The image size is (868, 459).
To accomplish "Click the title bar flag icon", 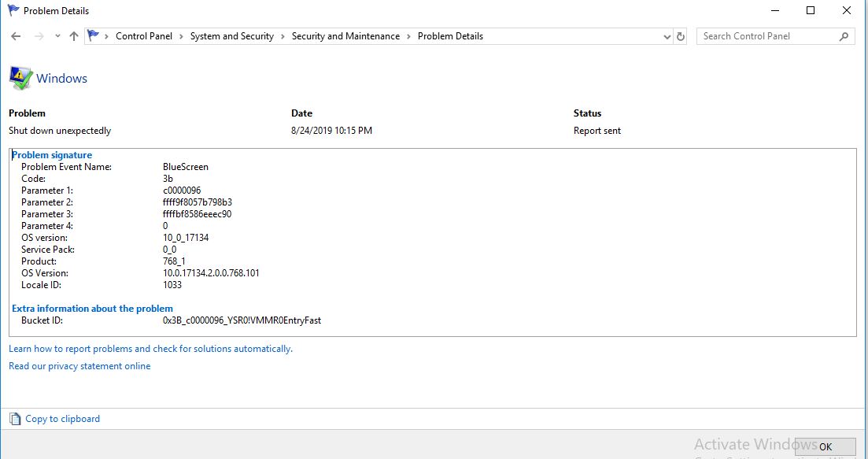I will click(x=13, y=10).
